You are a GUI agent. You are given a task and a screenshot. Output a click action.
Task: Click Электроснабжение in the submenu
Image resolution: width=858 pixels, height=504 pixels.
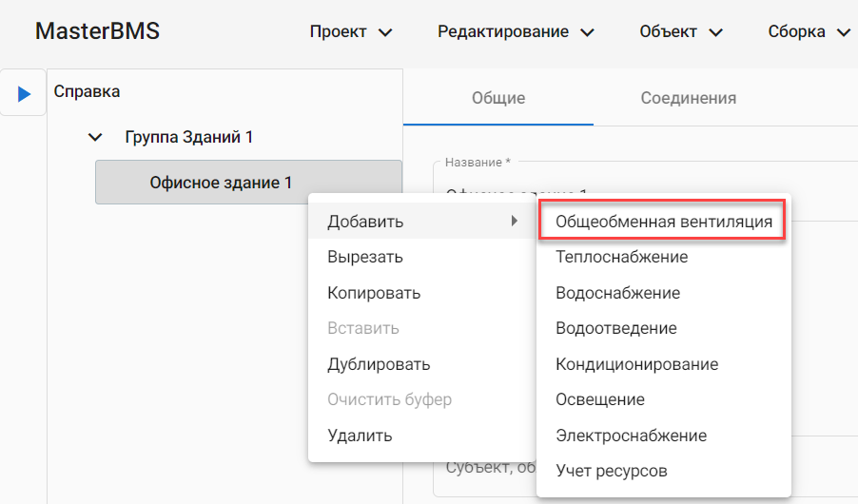[631, 436]
